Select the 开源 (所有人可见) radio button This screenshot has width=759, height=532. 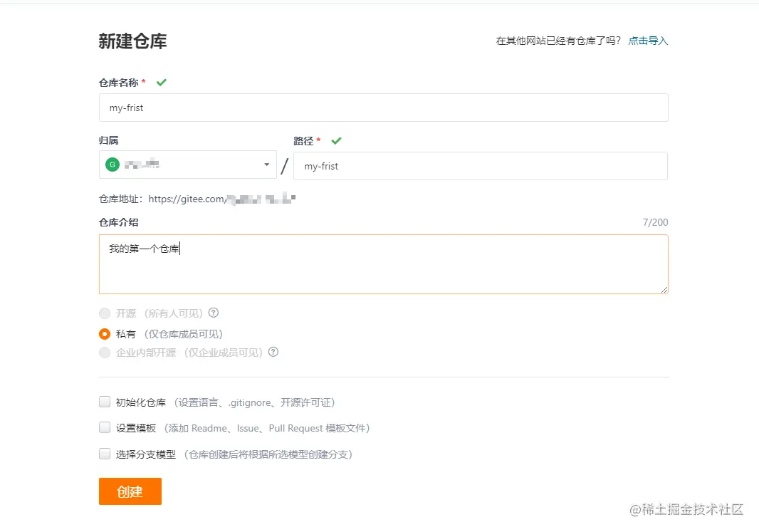coord(105,313)
